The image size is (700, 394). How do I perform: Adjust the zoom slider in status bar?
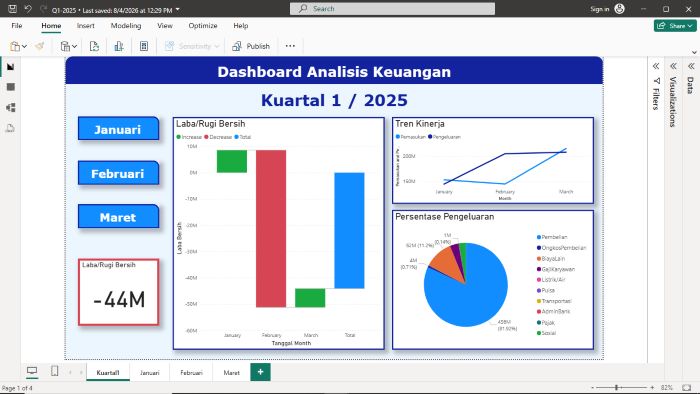[617, 388]
